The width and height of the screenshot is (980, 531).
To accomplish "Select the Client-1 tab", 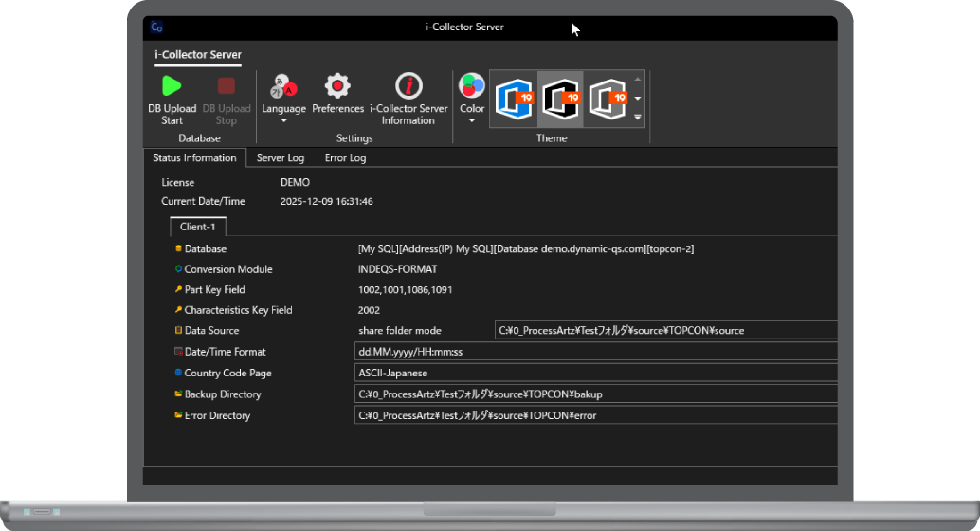I will pos(197,228).
